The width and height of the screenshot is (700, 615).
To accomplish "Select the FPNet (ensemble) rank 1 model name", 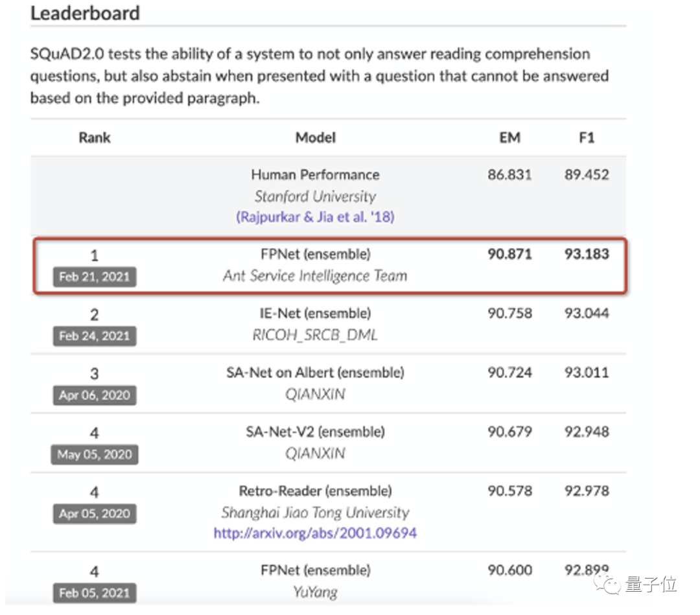I will coord(315,254).
